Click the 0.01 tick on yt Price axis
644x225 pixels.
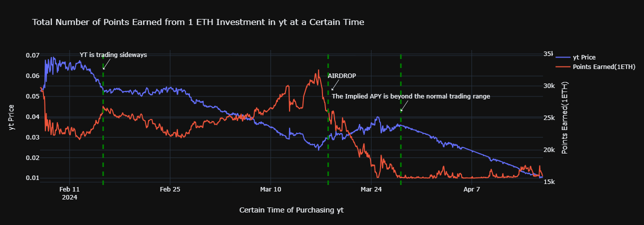click(x=32, y=178)
